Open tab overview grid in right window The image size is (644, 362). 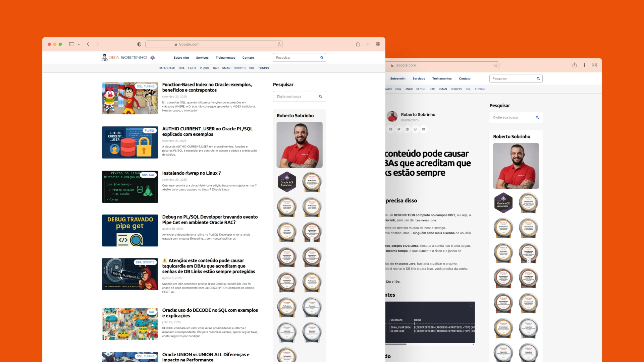(594, 65)
